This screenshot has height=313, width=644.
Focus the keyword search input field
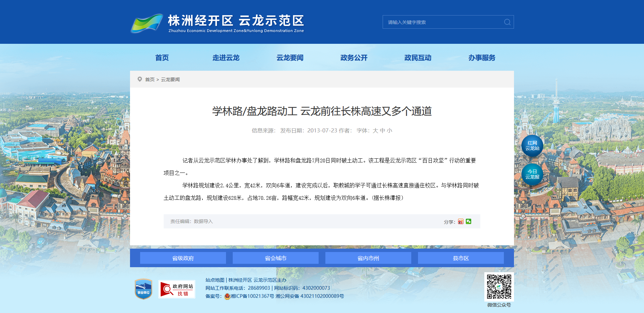442,22
